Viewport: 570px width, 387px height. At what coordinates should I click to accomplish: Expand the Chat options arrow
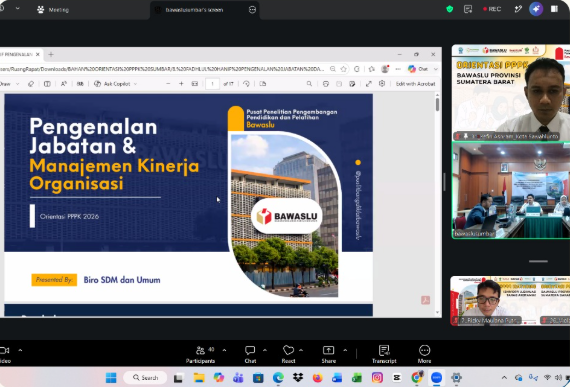coord(265,350)
